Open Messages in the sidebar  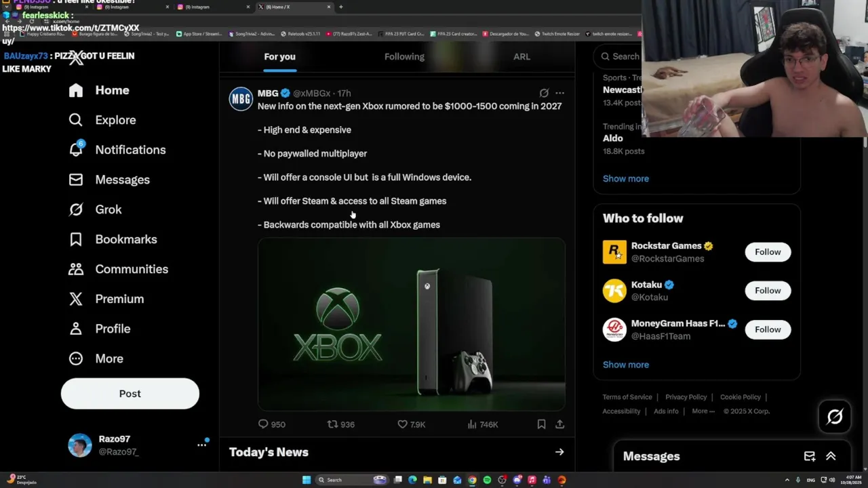[x=109, y=180]
